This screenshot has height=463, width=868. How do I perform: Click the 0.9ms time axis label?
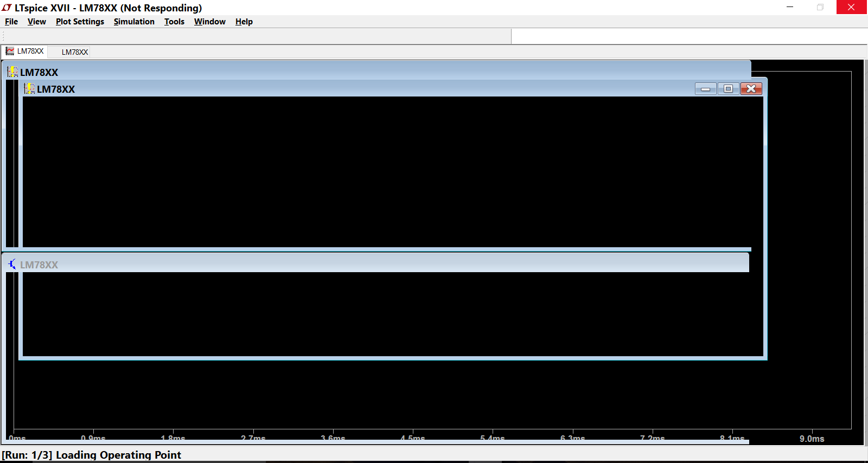point(93,438)
